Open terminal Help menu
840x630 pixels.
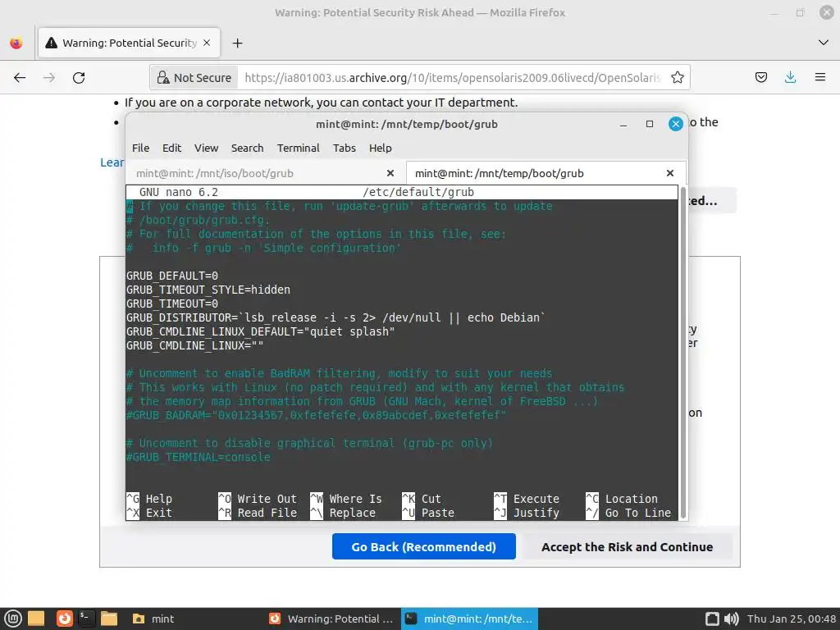click(380, 148)
